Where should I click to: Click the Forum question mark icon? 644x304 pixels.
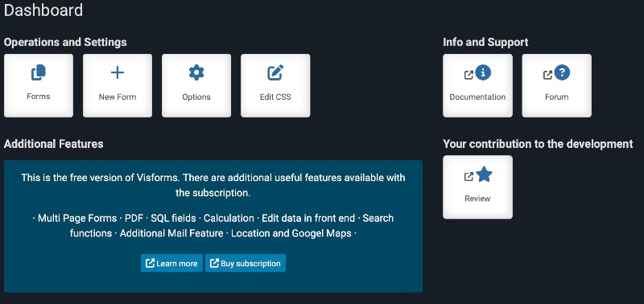coord(562,72)
